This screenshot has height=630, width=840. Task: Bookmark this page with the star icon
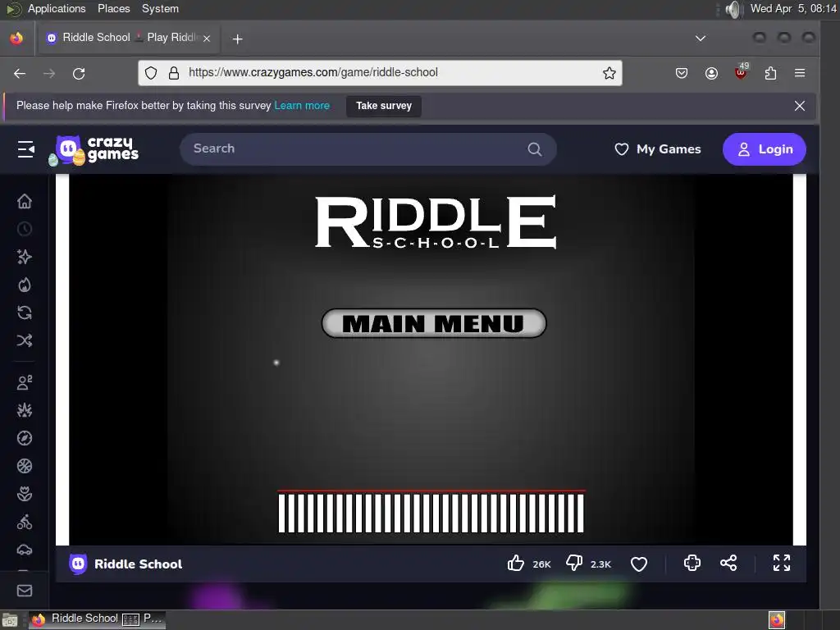609,73
